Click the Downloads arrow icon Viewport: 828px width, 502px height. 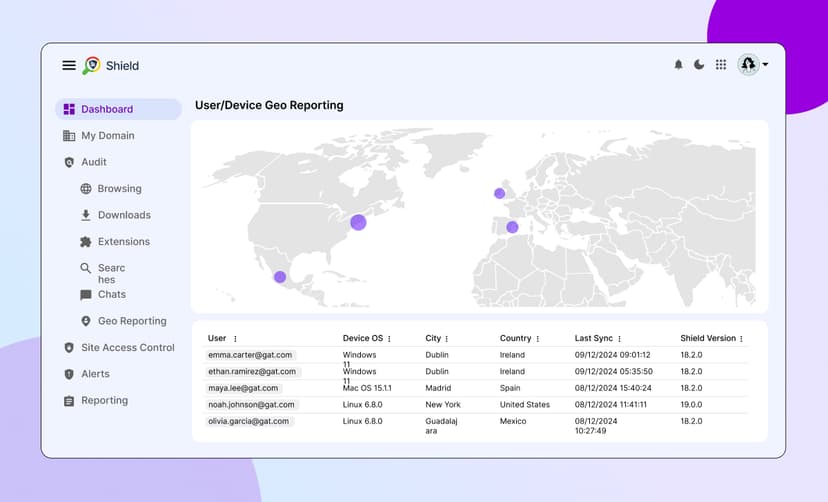[86, 215]
